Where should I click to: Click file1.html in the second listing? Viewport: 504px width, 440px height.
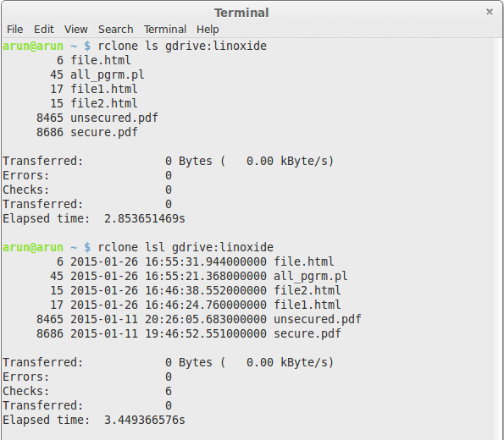307,305
